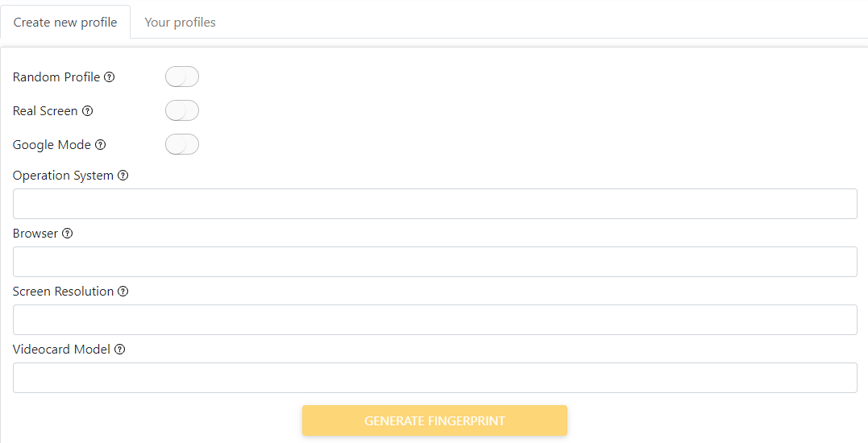Click the Random Profile help icon
The image size is (868, 443).
tap(110, 77)
